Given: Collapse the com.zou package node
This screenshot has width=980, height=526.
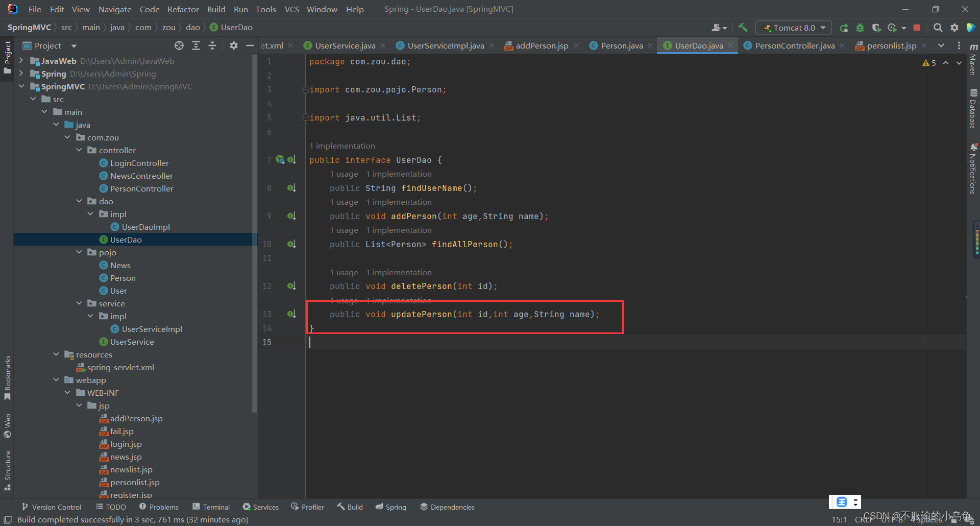Looking at the screenshot, I should [x=67, y=137].
